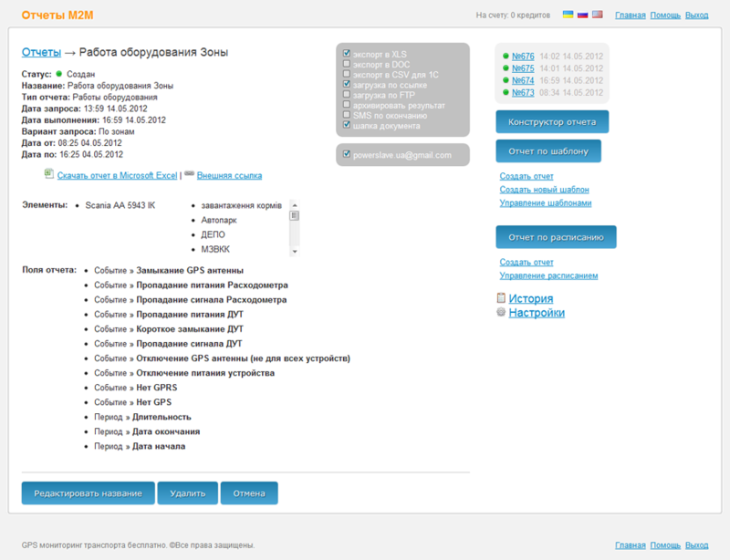The height and width of the screenshot is (560, 730).
Task: Click Отчеты М2М site logo
Action: [57, 16]
